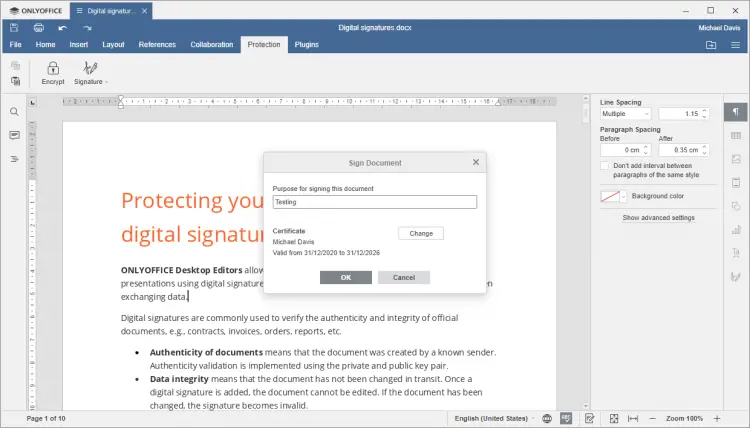Switch to the Insert tab
Screen dimensions: 750x428
(x=78, y=44)
